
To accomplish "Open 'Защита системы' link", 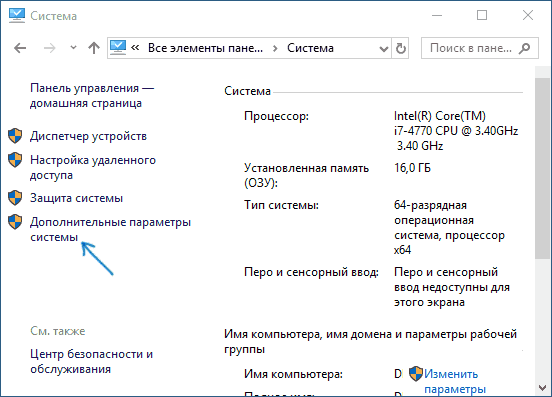I will pos(76,198).
